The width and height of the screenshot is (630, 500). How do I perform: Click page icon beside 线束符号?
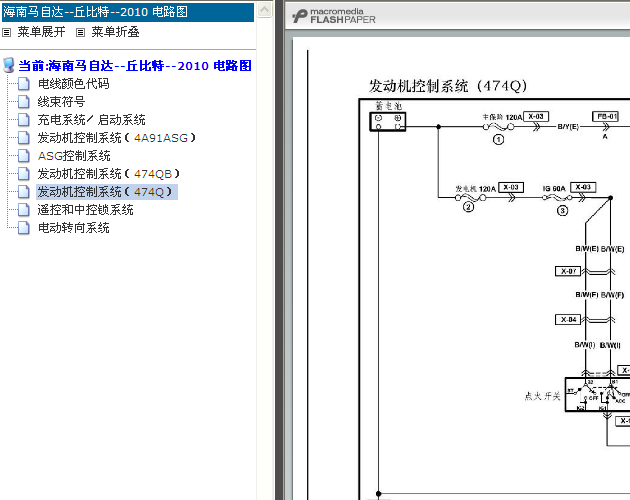pyautogui.click(x=24, y=102)
